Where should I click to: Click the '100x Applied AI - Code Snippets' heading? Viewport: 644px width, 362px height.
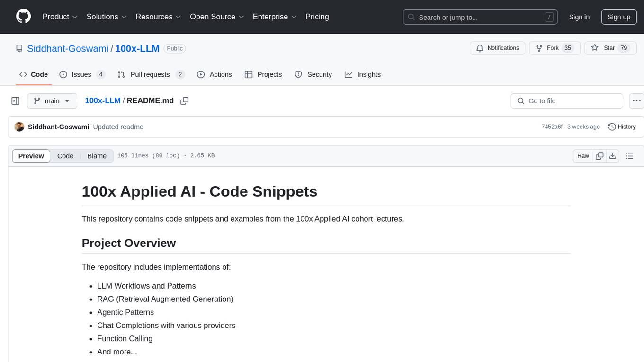click(x=199, y=191)
